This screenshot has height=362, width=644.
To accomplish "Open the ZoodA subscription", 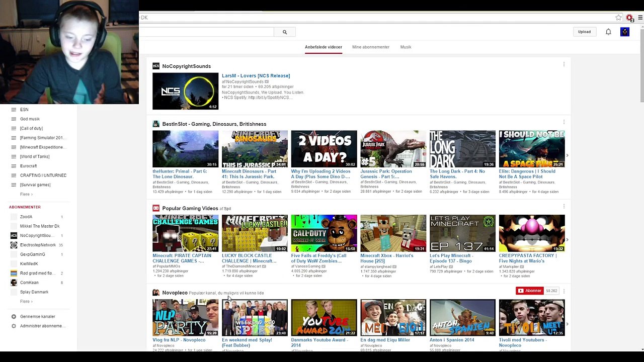I will tap(26, 217).
